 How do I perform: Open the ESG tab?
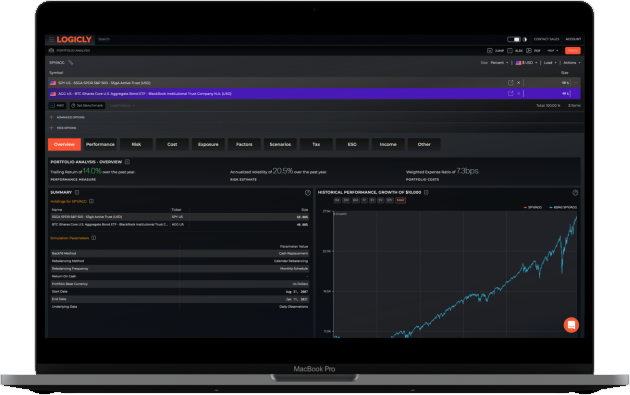click(352, 144)
